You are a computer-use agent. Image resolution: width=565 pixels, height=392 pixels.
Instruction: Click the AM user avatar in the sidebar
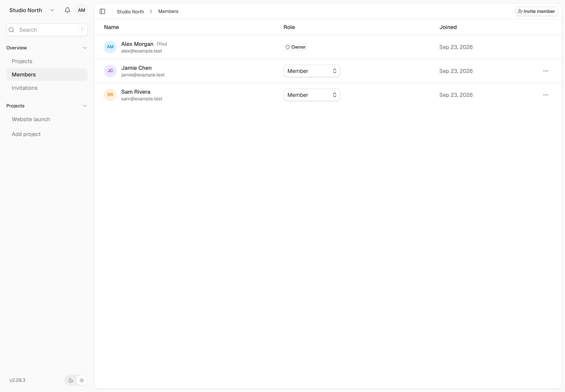click(82, 10)
